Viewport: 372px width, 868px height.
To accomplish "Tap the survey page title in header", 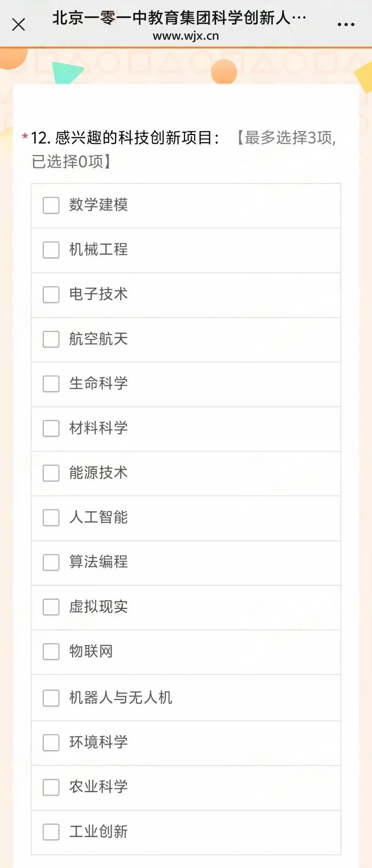I will (179, 18).
